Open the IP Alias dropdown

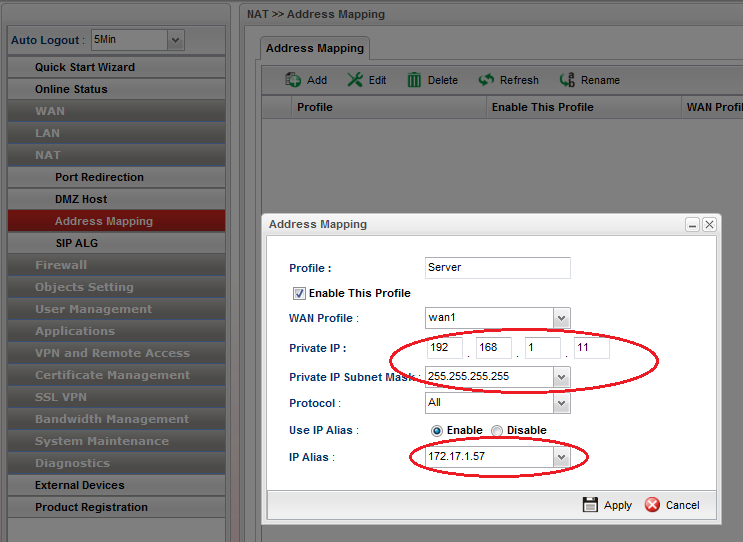[x=562, y=457]
